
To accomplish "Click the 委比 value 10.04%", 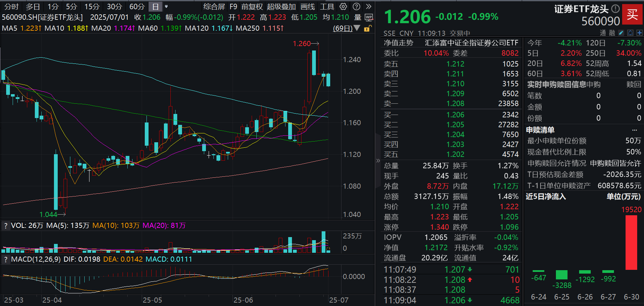I will pyautogui.click(x=436, y=53).
